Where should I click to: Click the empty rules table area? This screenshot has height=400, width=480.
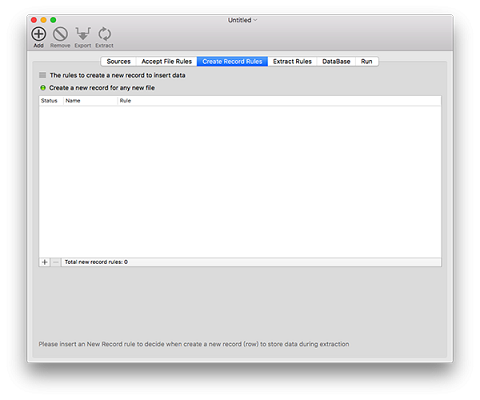coord(240,182)
